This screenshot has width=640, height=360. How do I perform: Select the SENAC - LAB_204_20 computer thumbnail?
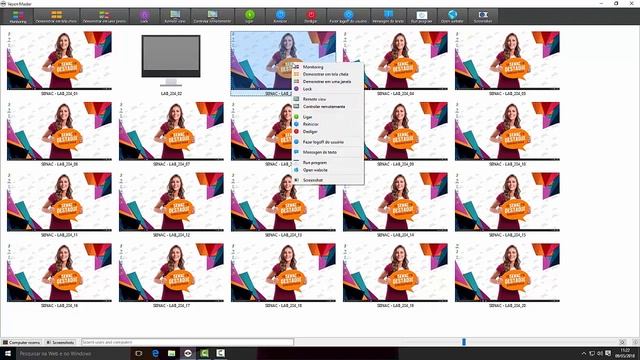click(x=507, y=272)
